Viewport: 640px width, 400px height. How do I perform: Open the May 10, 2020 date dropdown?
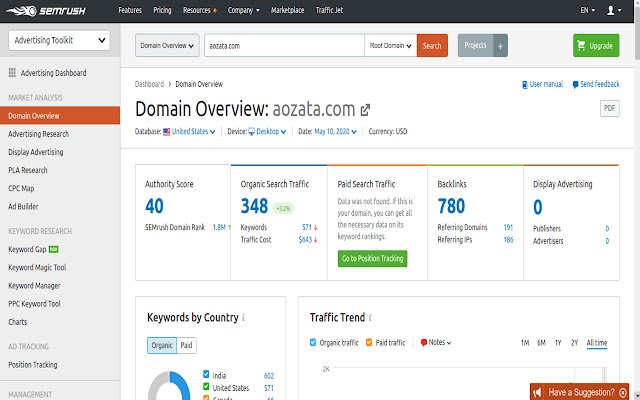(335, 131)
